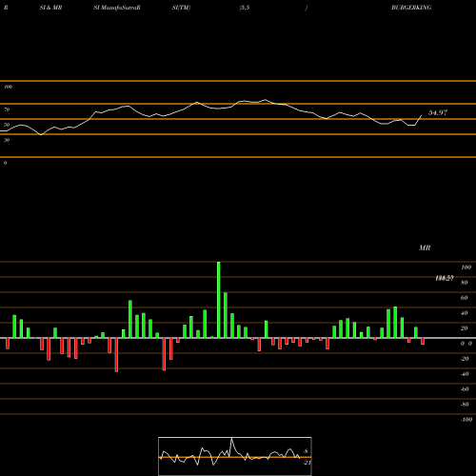Open the mini overview chart thumbnail
The height and width of the screenshot is (476, 476).
(x=235, y=456)
